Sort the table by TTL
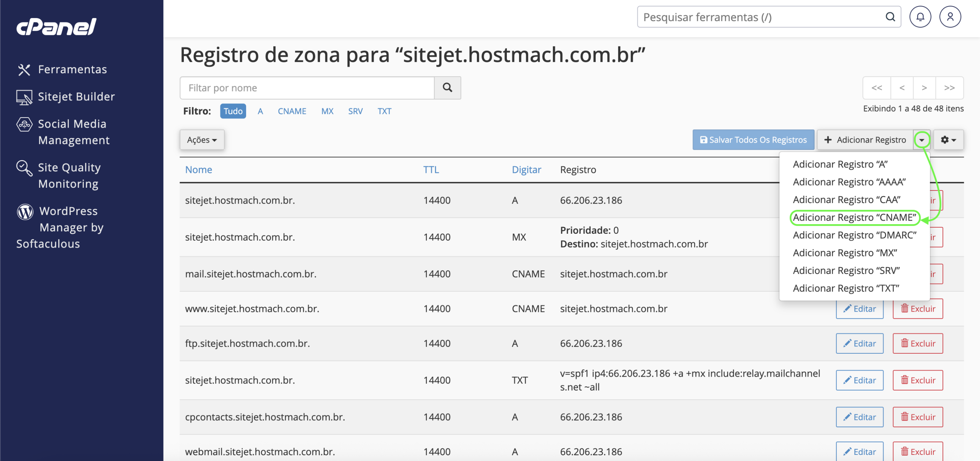Image resolution: width=980 pixels, height=461 pixels. click(x=431, y=170)
